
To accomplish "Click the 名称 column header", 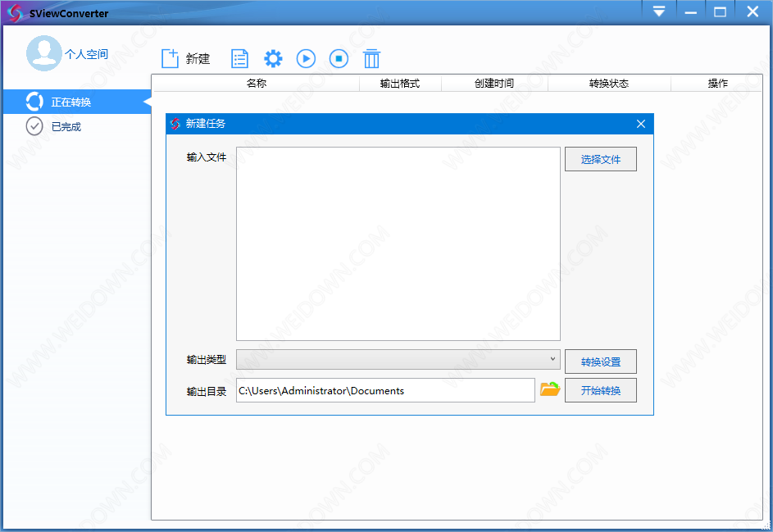I will 256,83.
